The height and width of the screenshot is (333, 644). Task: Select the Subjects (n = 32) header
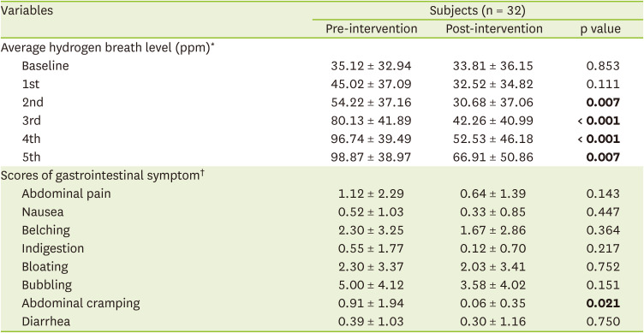(x=478, y=11)
